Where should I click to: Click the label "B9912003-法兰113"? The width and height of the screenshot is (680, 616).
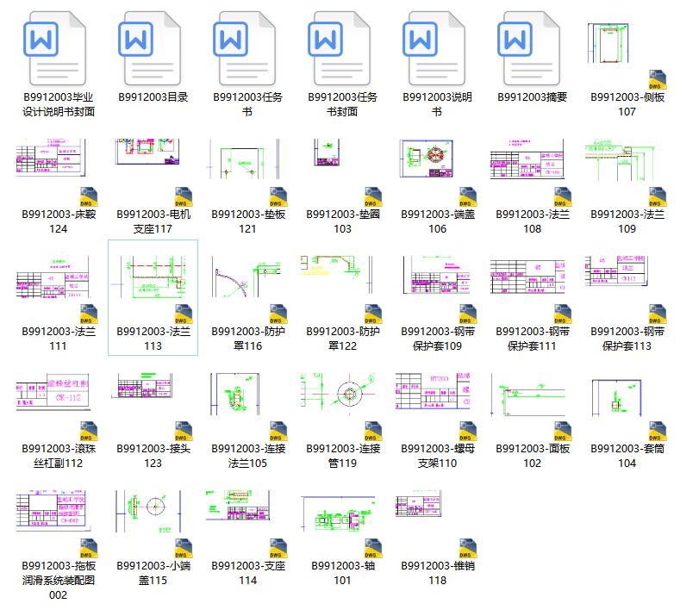153,338
